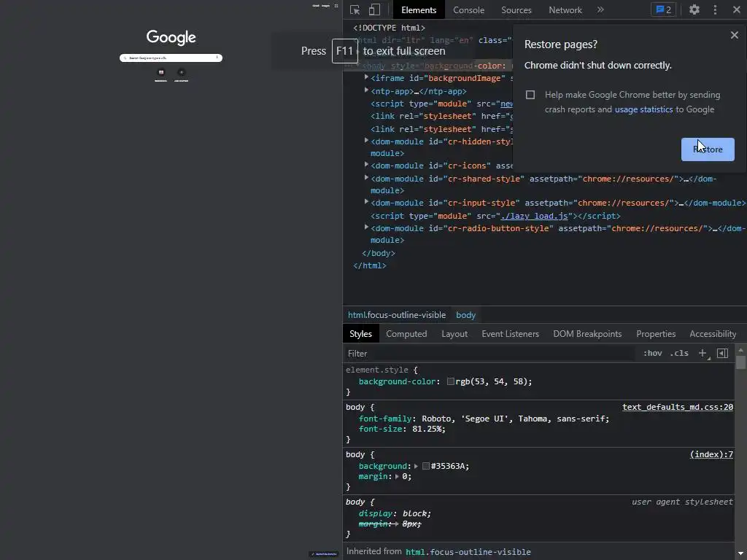Dismiss the Restore pages popup
The width and height of the screenshot is (747, 560).
pos(734,35)
